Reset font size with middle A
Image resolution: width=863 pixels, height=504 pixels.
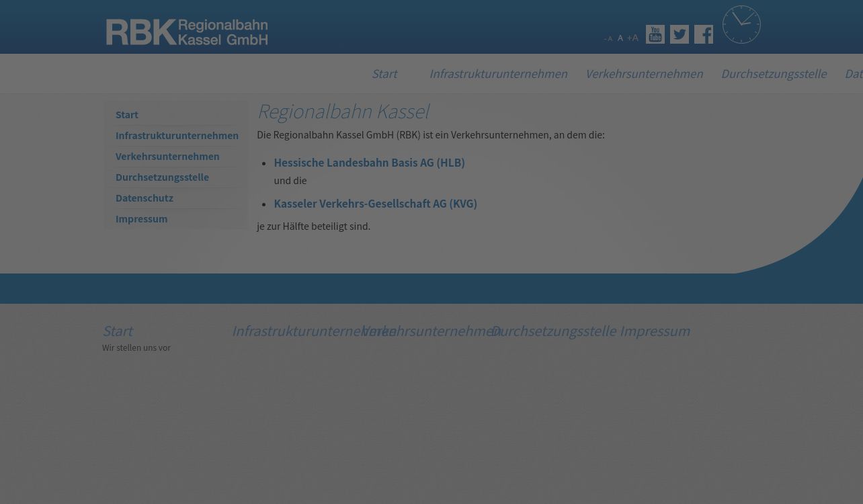(x=620, y=38)
